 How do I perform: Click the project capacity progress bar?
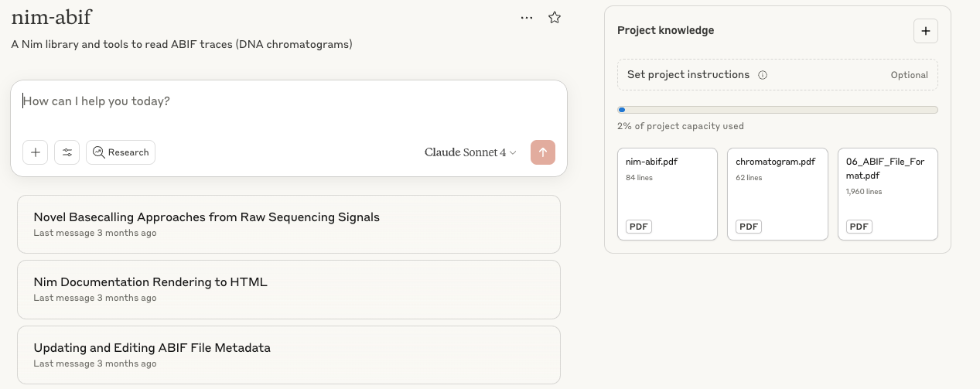click(777, 110)
